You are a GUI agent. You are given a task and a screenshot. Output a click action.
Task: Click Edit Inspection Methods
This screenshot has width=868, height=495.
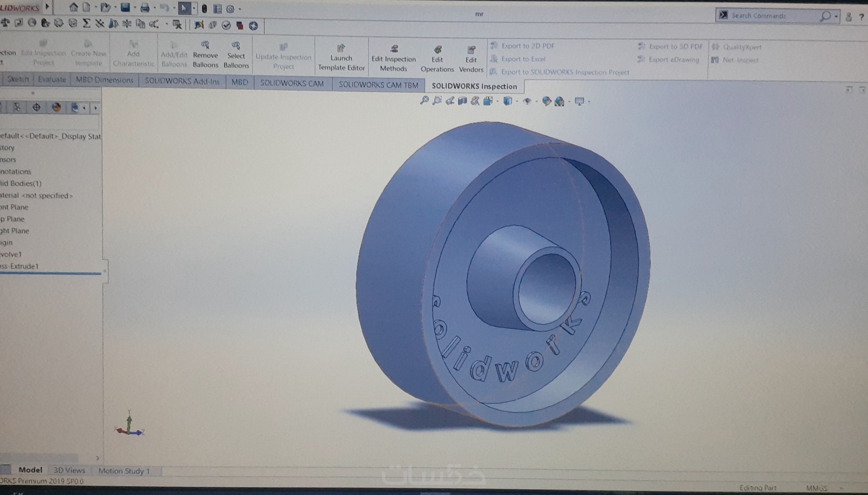pyautogui.click(x=394, y=58)
